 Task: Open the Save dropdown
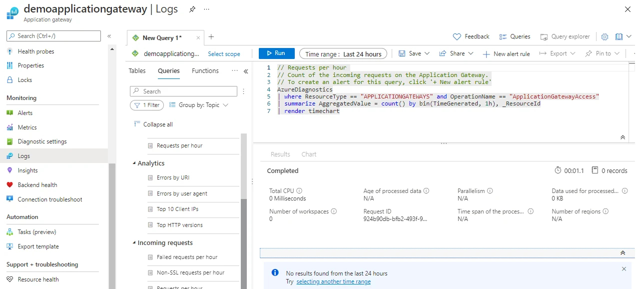pyautogui.click(x=414, y=53)
